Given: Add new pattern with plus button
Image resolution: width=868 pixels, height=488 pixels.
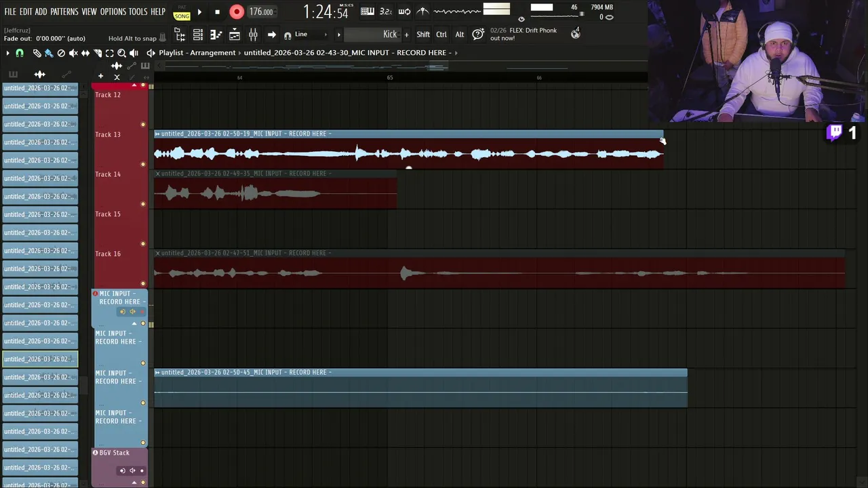Looking at the screenshot, I should tap(407, 35).
